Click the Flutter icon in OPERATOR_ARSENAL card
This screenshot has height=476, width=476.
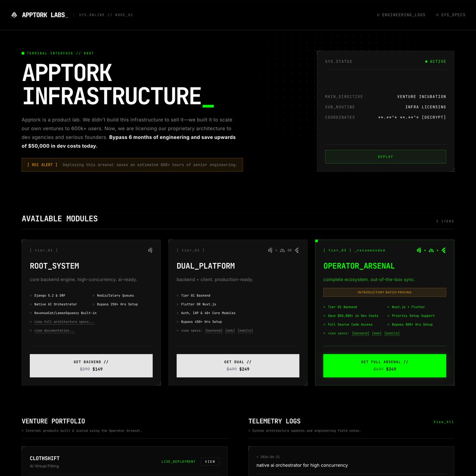(x=443, y=250)
